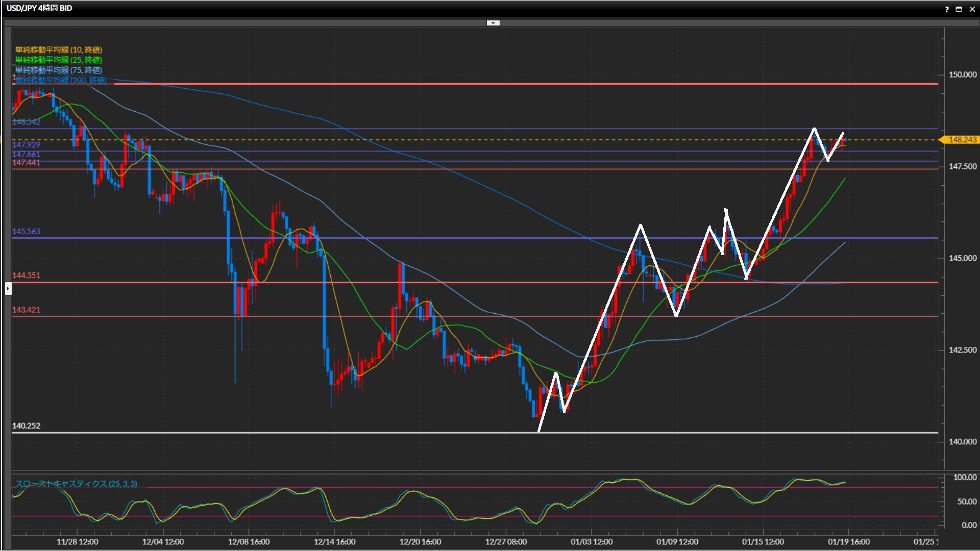Viewport: 980px width, 551px height.
Task: Select the SMA (25) indicator label
Action: coord(58,60)
